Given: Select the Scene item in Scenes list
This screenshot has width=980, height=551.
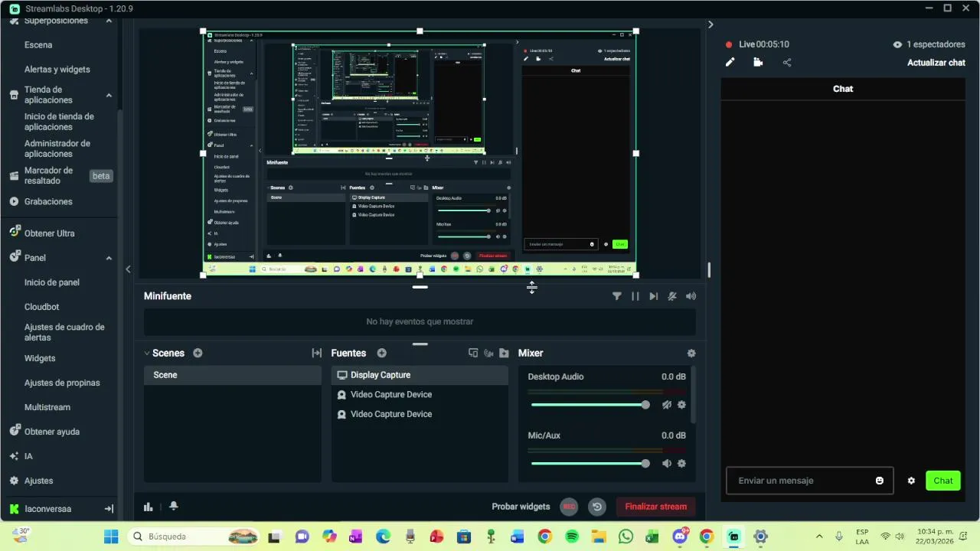Looking at the screenshot, I should pos(233,375).
